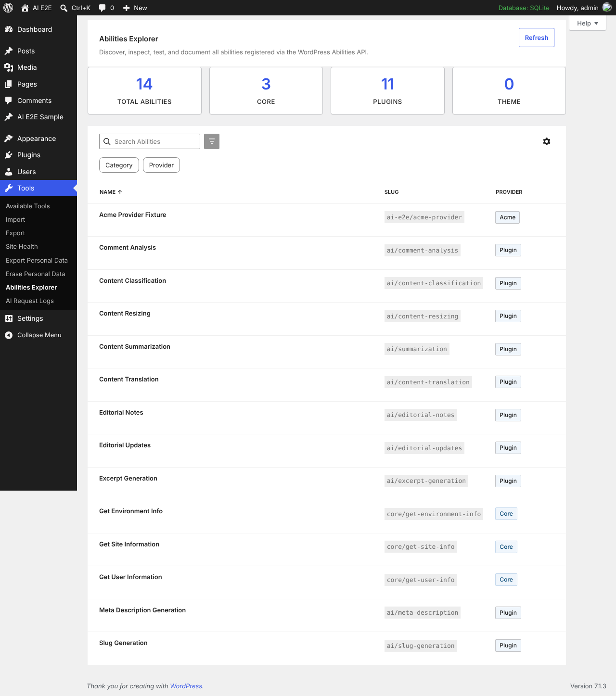Sort table by the Name column
The width and height of the screenshot is (616, 696).
pos(111,192)
